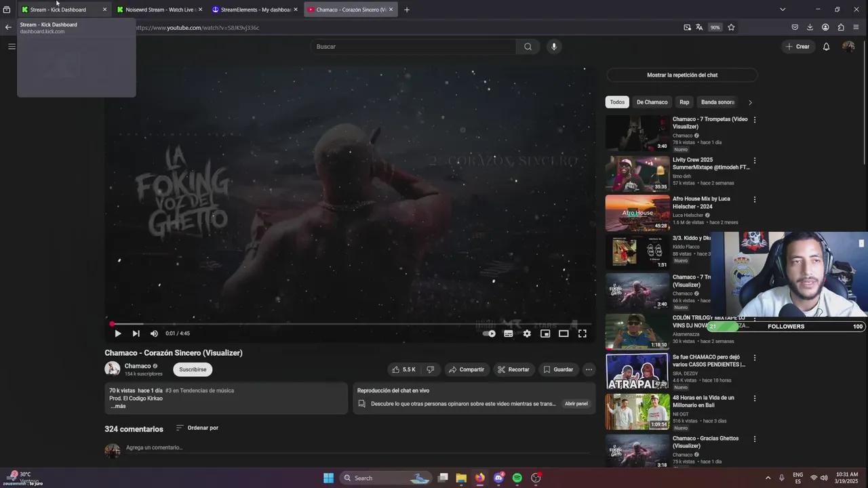Click the search magnifier button
Viewport: 868px width, 488px height.
tap(528, 47)
